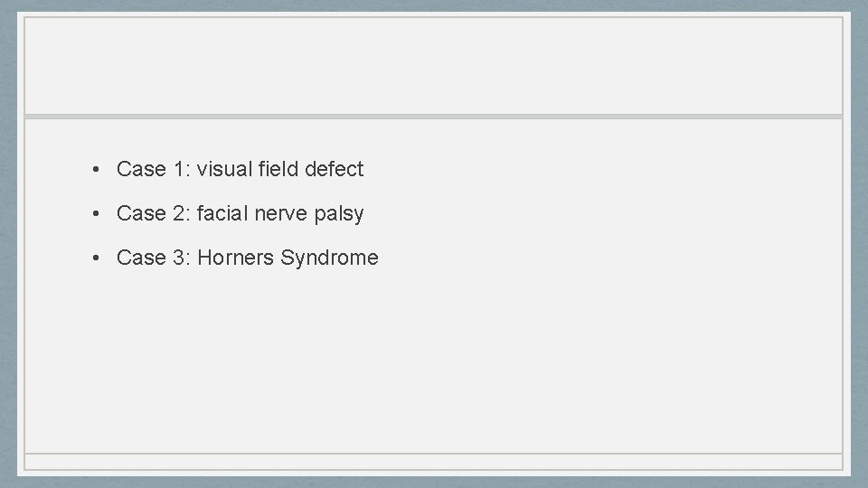The height and width of the screenshot is (488, 868).
Task: Click the word "Syndrome"
Action: click(x=329, y=258)
